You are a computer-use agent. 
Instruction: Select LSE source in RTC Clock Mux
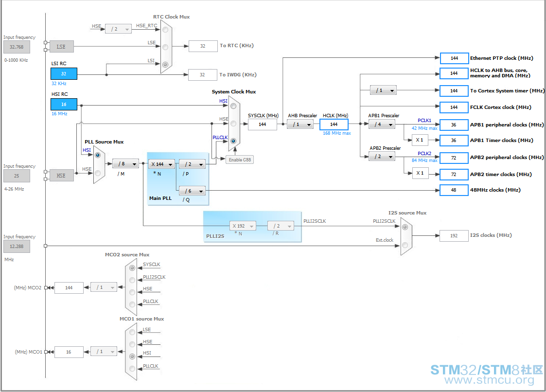[x=165, y=47]
